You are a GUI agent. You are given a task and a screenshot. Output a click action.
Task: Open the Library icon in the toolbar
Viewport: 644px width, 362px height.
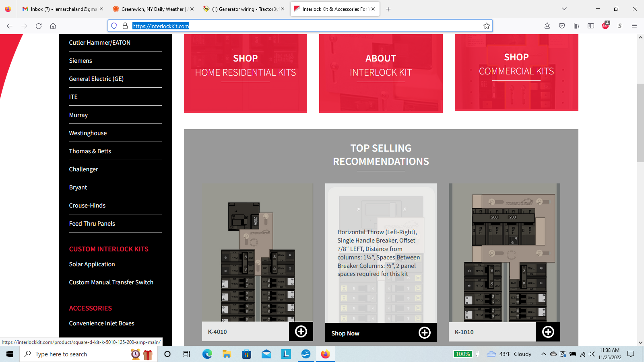pyautogui.click(x=576, y=26)
